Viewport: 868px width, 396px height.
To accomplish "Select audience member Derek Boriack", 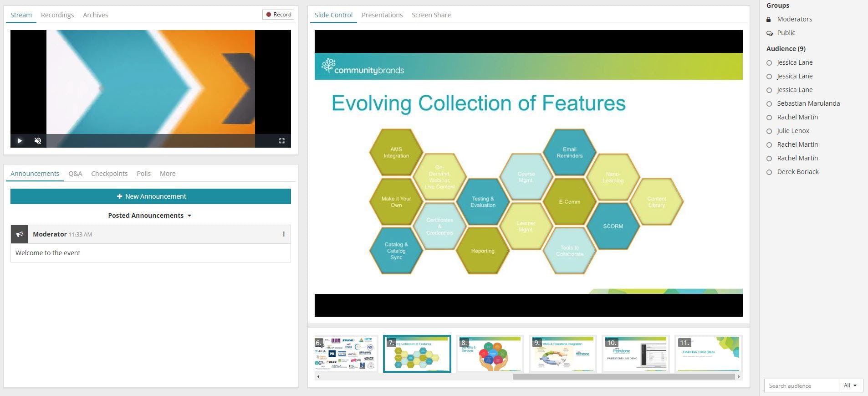I will (798, 172).
